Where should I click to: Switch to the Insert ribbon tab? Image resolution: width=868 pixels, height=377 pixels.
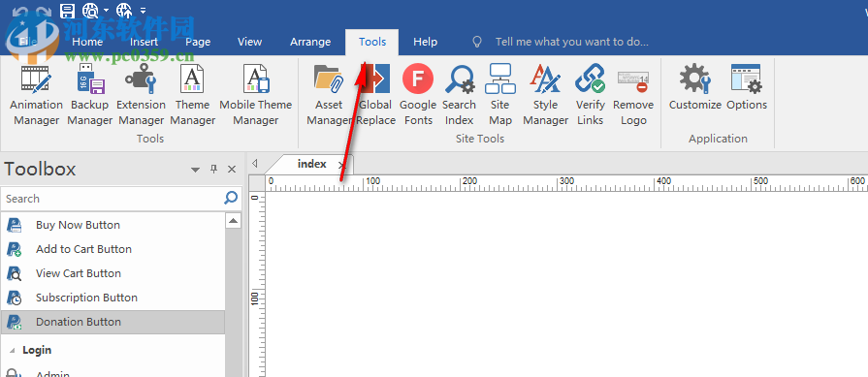(144, 42)
